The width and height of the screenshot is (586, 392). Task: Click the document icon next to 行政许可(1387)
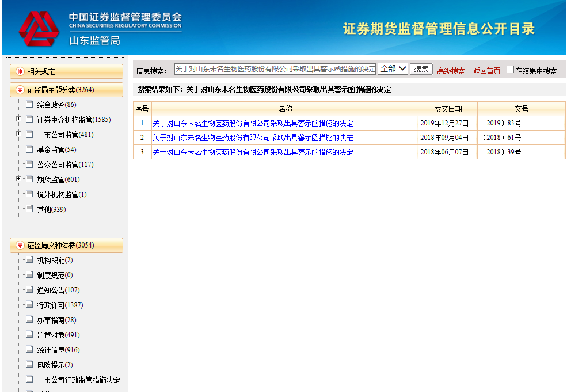coord(29,305)
